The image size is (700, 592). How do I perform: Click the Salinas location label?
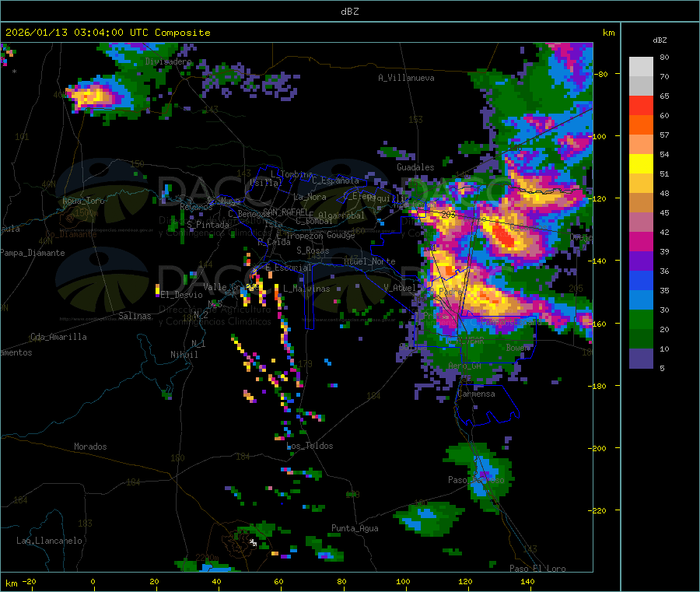pyautogui.click(x=135, y=316)
